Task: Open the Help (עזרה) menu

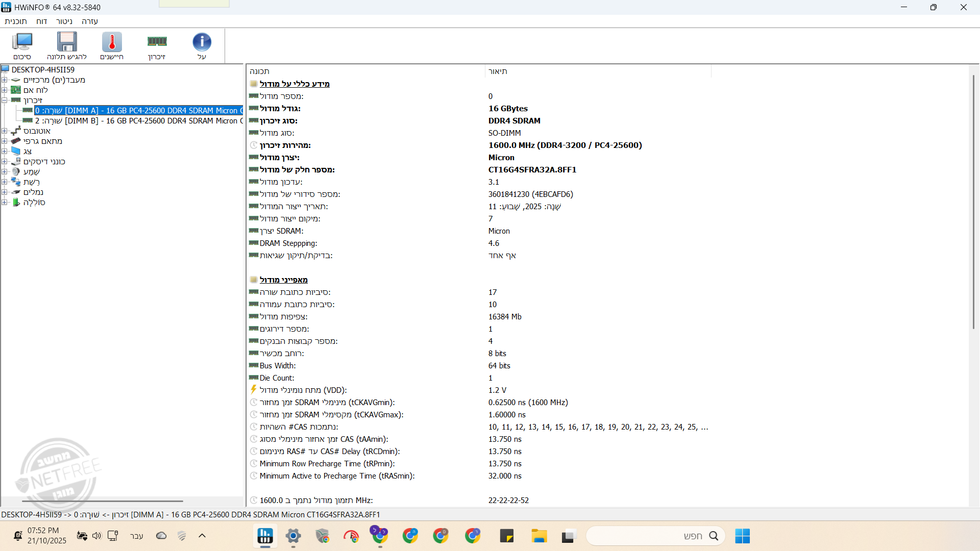Action: (89, 21)
